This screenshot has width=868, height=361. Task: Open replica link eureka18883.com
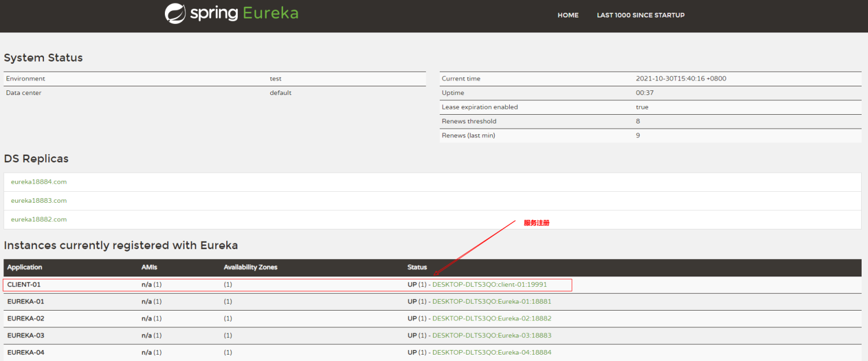(39, 200)
